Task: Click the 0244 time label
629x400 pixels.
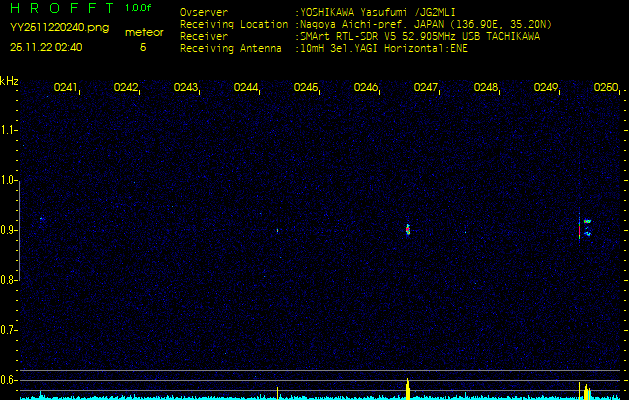Action: pyautogui.click(x=246, y=88)
